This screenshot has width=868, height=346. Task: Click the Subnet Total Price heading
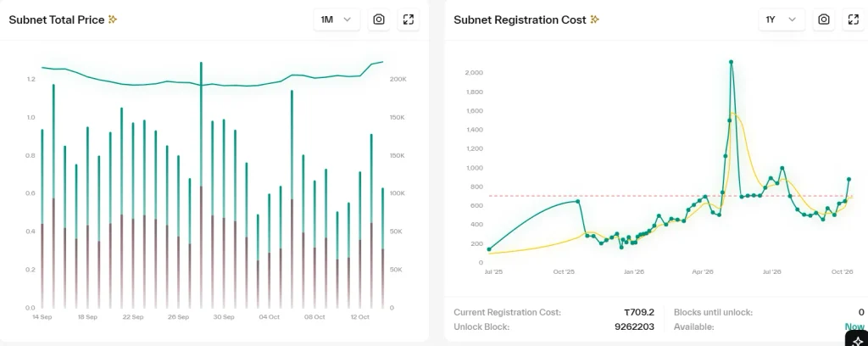pos(57,20)
